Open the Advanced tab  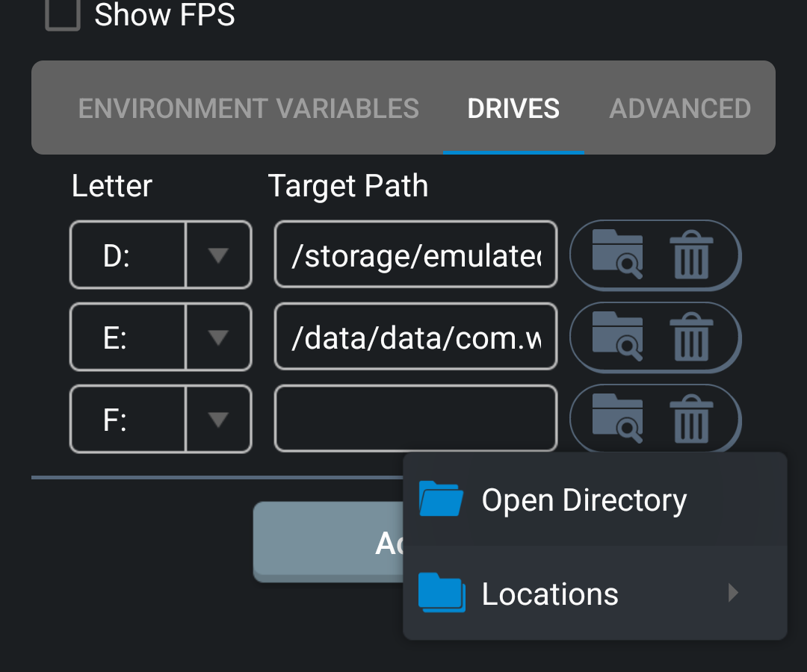(680, 109)
